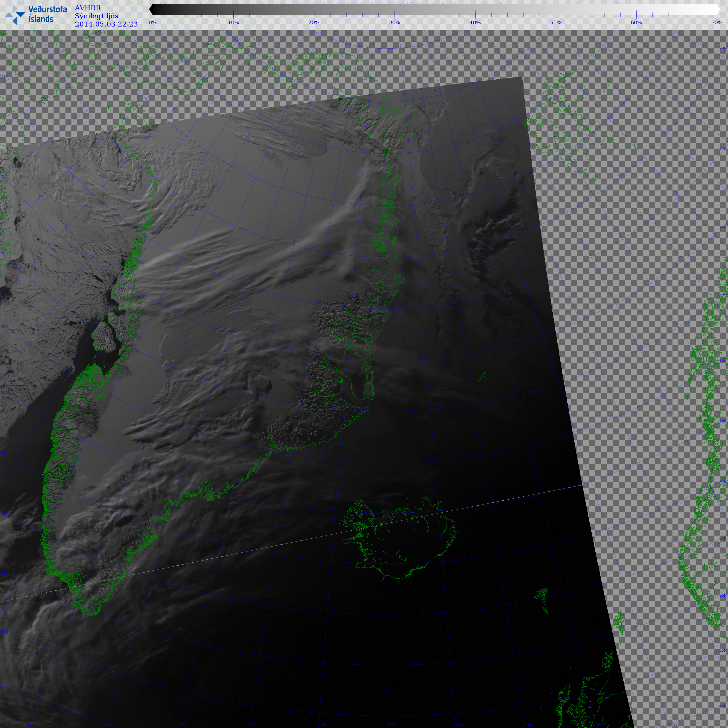Click the 30% tick label on the scale
Screen dimensions: 728x728
pos(394,23)
